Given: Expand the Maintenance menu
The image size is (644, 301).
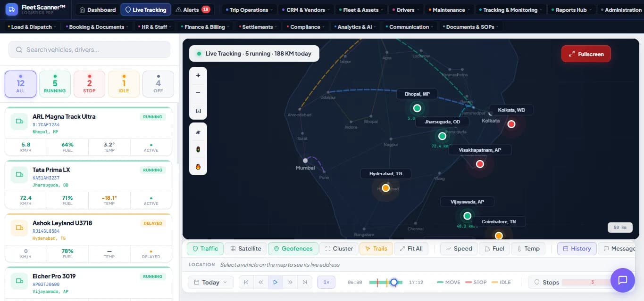Looking at the screenshot, I should pos(449,10).
